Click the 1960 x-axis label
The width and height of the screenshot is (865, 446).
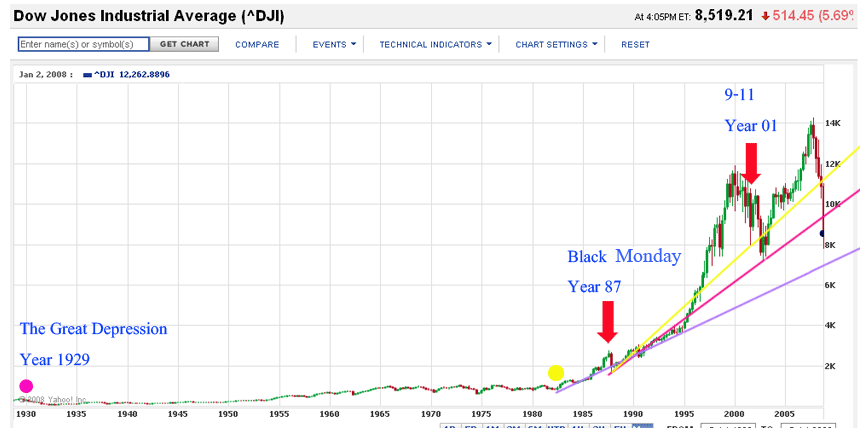[329, 414]
